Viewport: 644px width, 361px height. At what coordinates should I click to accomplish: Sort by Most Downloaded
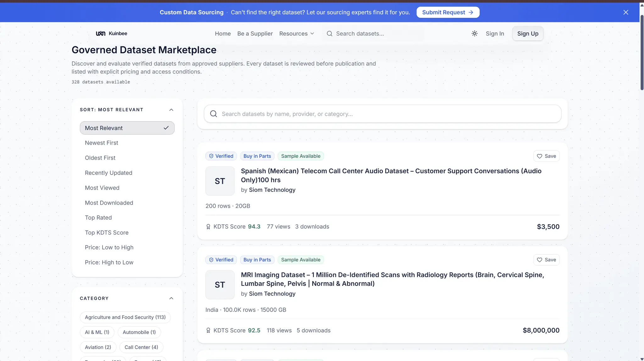[127, 203]
